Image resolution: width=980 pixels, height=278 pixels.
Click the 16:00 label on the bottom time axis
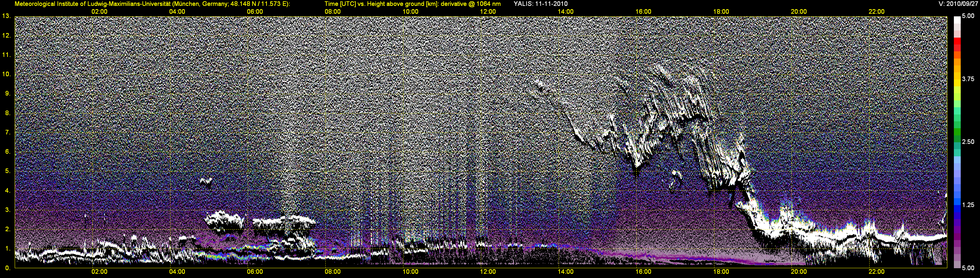(643, 271)
